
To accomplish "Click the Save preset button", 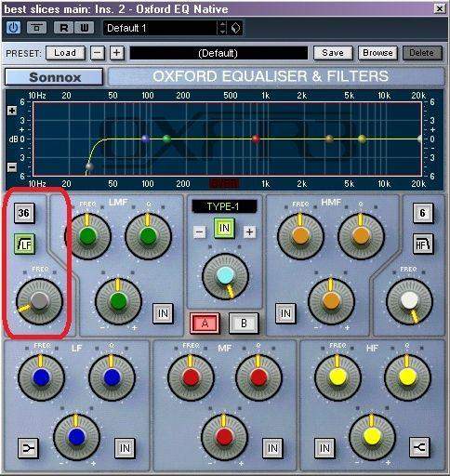I will coord(333,53).
